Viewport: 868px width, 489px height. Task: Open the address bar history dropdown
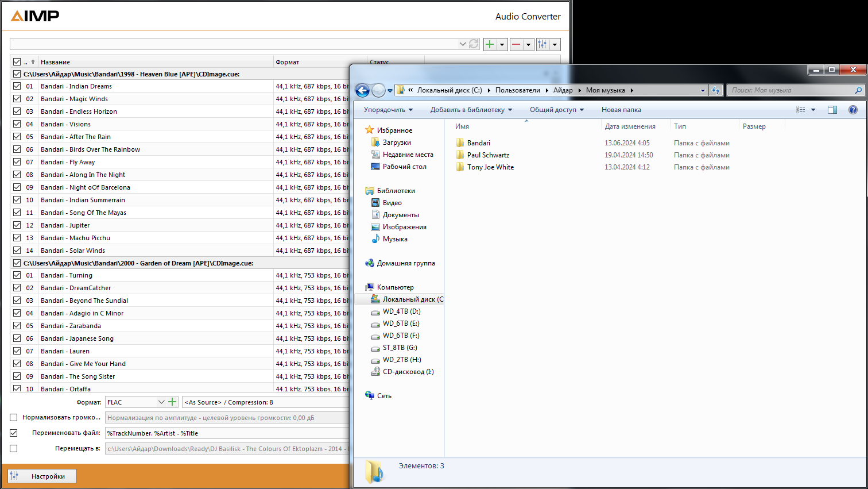click(x=703, y=90)
